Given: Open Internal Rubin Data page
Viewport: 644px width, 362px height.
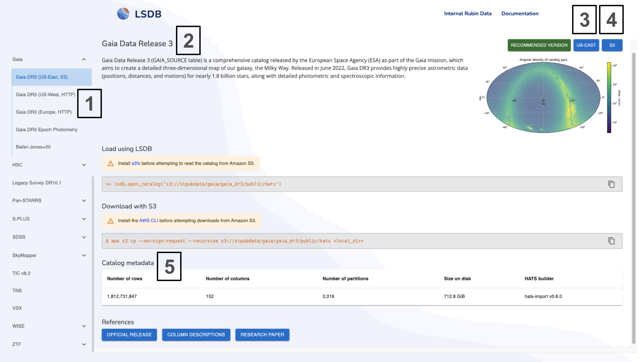Looking at the screenshot, I should pos(467,13).
